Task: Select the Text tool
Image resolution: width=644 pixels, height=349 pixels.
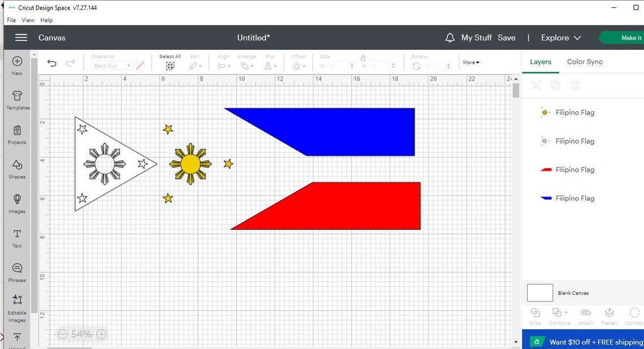Action: pos(17,237)
